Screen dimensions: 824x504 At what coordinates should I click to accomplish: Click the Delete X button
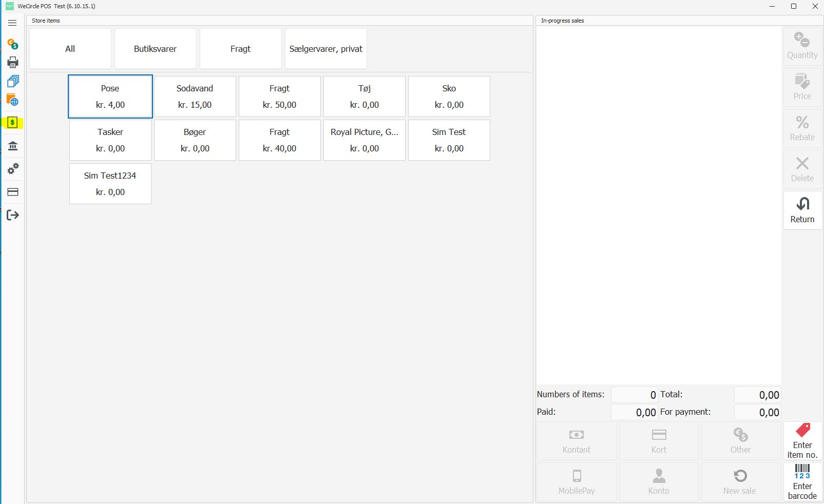pos(802,169)
